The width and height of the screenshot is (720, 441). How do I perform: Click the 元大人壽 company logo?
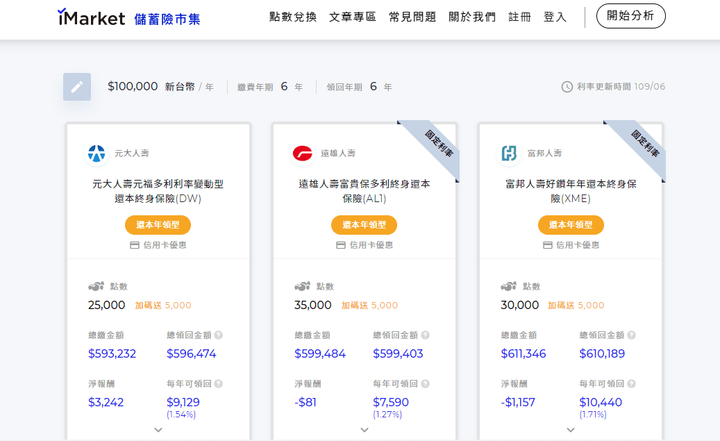coord(96,153)
